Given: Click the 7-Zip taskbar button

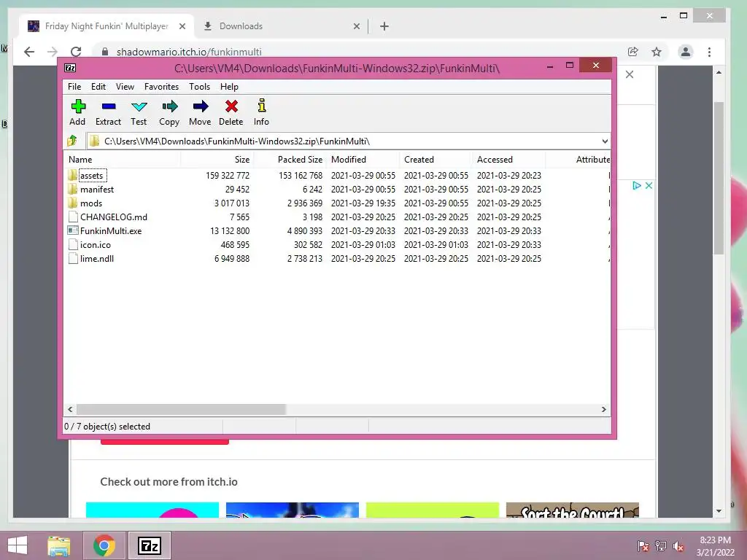Looking at the screenshot, I should pos(150,545).
